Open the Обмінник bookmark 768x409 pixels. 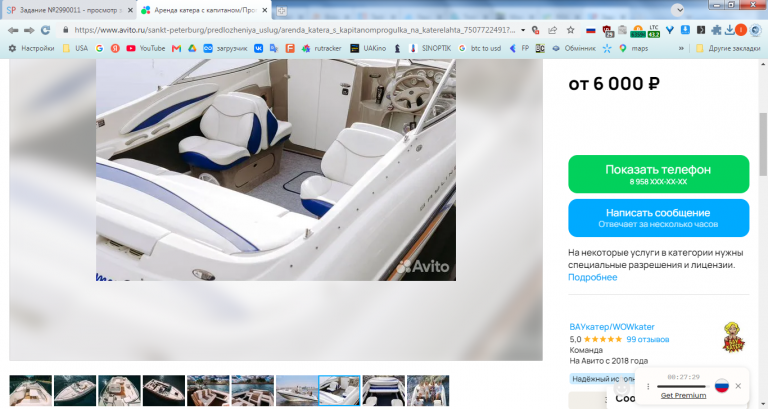pos(572,48)
